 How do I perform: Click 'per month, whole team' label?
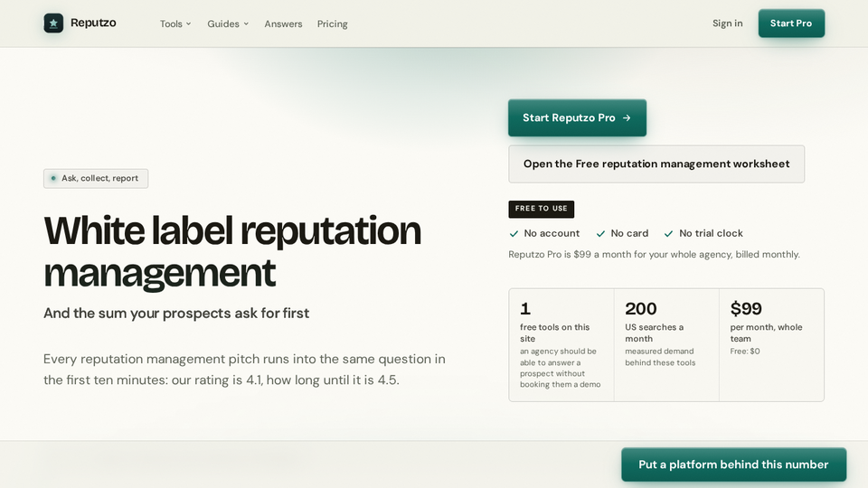coord(766,333)
